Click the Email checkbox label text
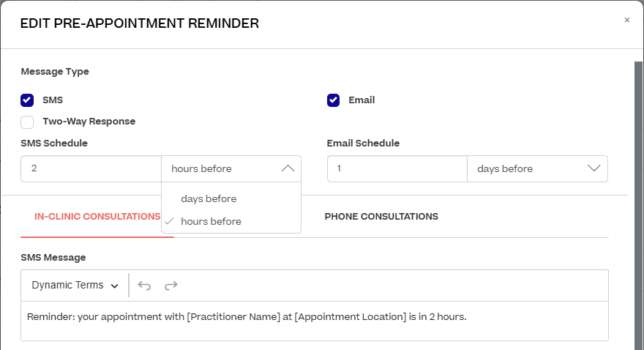 (x=362, y=100)
